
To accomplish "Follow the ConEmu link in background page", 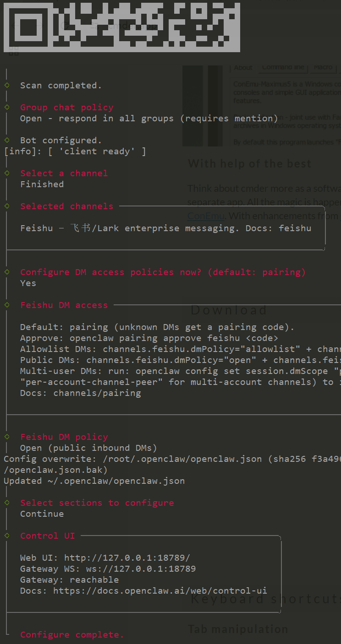I will (x=206, y=216).
